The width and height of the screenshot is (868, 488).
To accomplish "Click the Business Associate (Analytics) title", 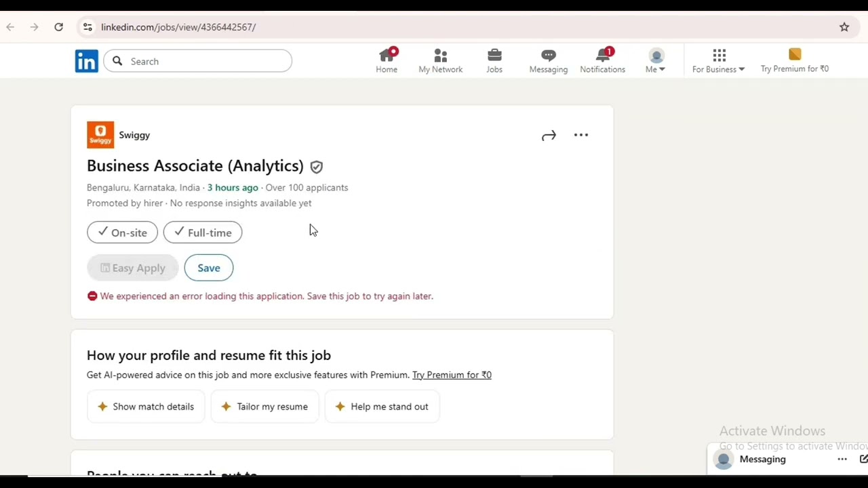I will pos(195,165).
